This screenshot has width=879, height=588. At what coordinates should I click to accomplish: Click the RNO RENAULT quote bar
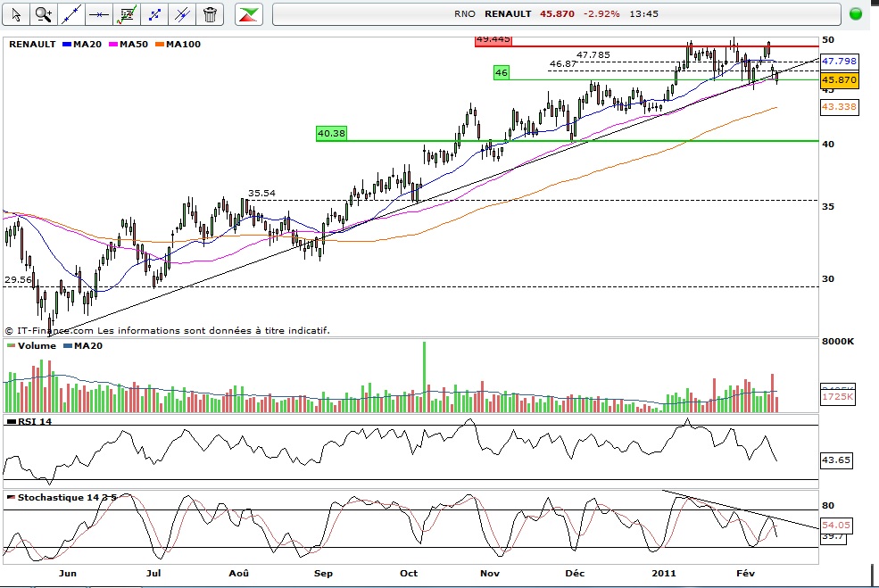(557, 14)
